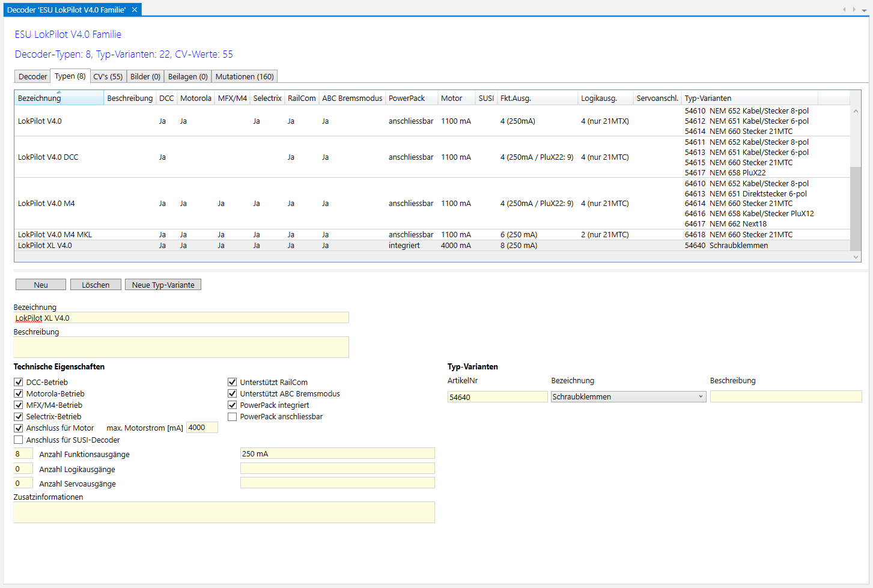Image resolution: width=873 pixels, height=588 pixels.
Task: Click the Löschen button
Action: click(x=96, y=285)
